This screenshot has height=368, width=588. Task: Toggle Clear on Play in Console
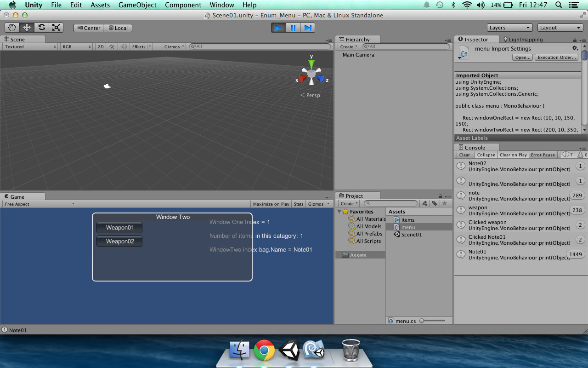(513, 155)
